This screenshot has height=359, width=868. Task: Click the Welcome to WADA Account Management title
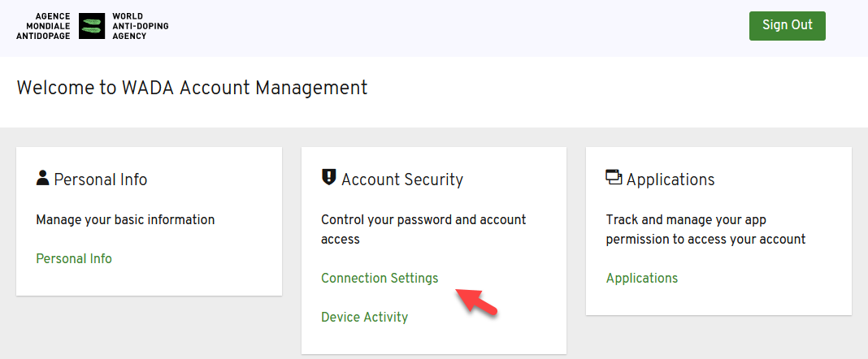click(x=192, y=88)
